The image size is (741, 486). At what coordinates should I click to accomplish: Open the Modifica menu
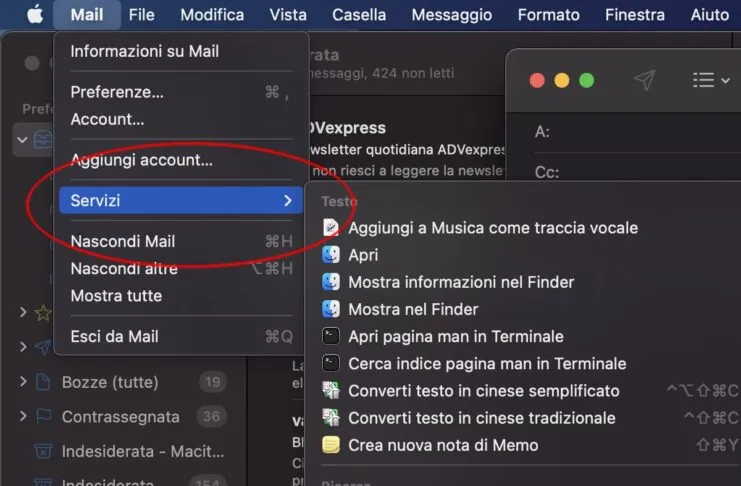point(212,15)
